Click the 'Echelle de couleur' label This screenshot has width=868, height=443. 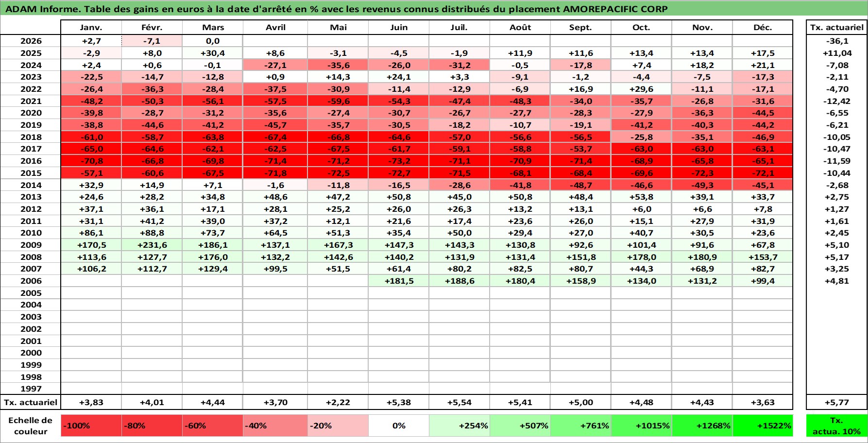[31, 426]
